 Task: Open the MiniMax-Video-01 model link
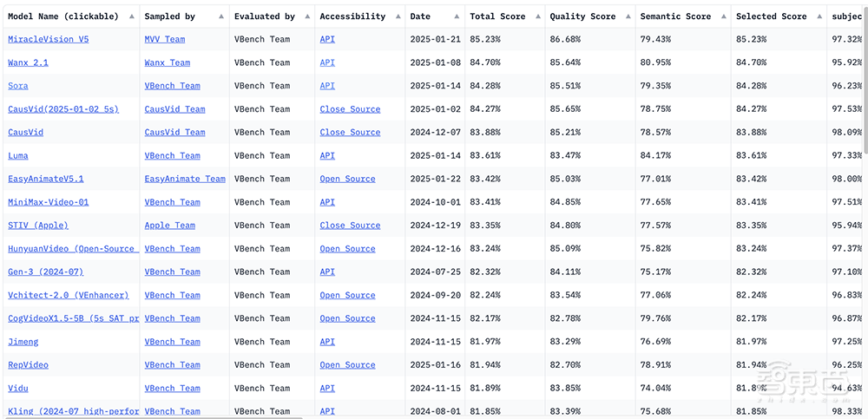[48, 202]
